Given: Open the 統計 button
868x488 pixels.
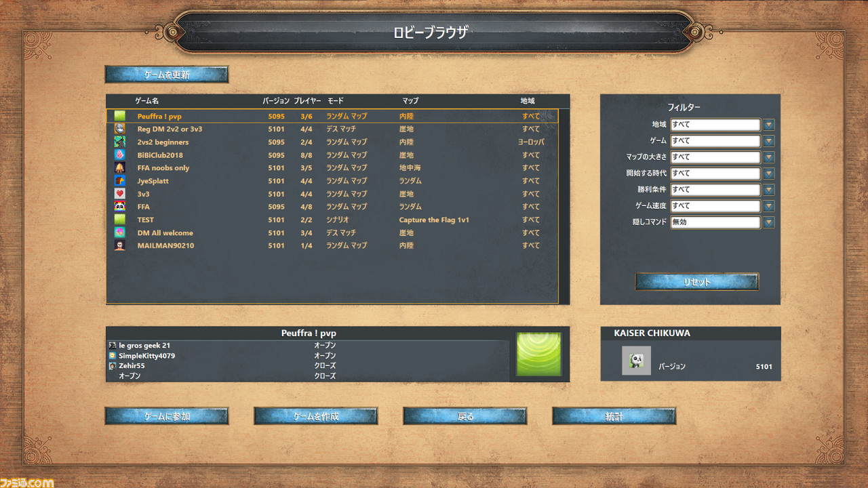Looking at the screenshot, I should pyautogui.click(x=614, y=416).
